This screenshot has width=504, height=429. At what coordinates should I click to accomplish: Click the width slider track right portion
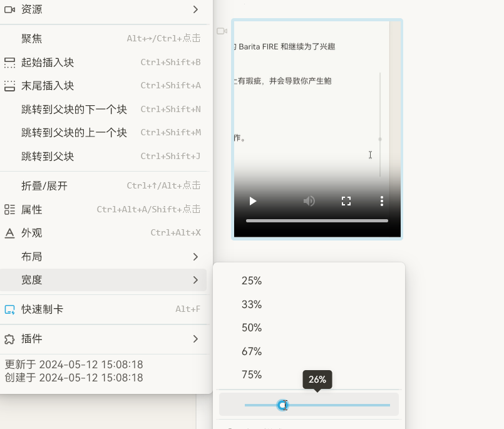(339, 405)
